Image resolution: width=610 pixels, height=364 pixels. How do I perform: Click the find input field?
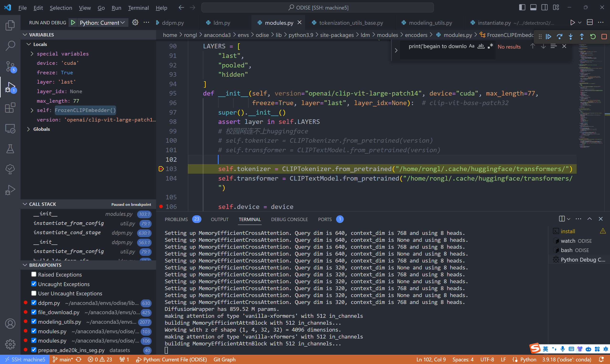pos(437,46)
